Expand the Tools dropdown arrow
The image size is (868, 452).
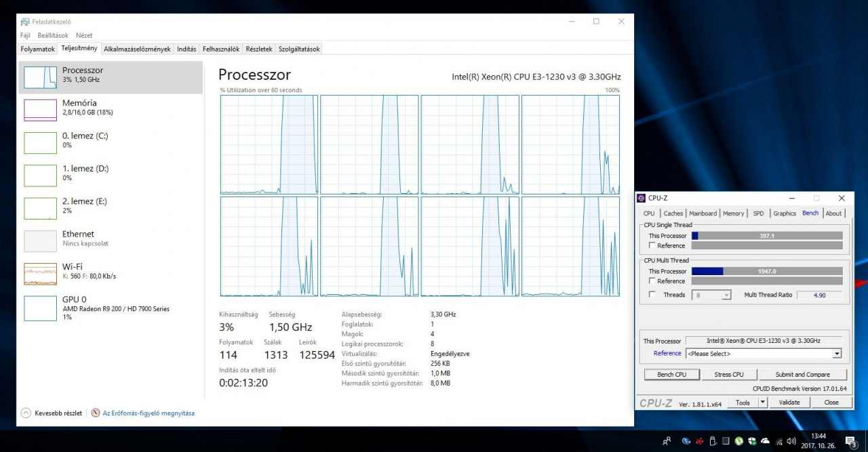pyautogui.click(x=762, y=403)
